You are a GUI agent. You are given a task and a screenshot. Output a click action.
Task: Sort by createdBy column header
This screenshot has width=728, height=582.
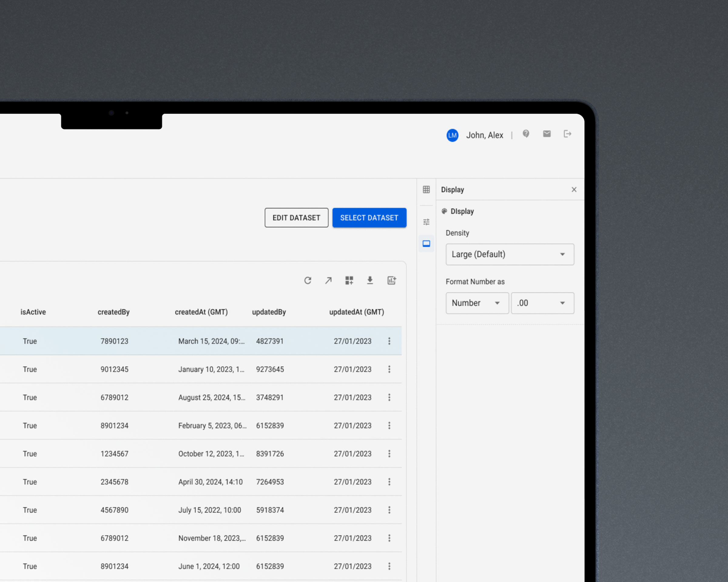[113, 312]
